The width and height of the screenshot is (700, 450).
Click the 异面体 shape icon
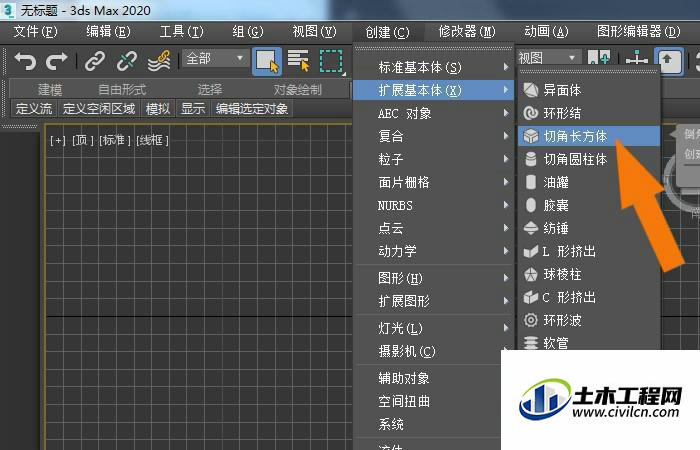coord(531,90)
